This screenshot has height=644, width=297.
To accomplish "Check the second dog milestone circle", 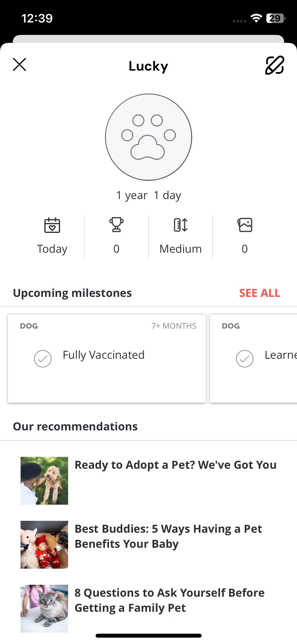I will (x=245, y=359).
